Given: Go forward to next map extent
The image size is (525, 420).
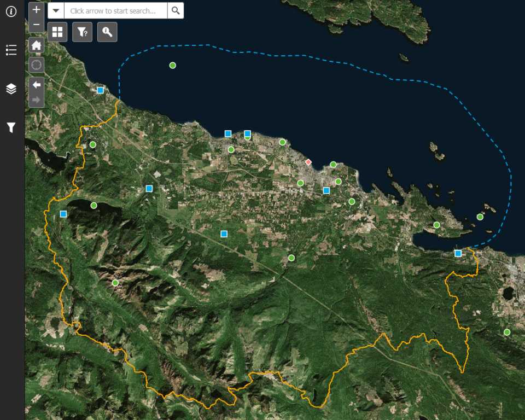Looking at the screenshot, I should 37,100.
